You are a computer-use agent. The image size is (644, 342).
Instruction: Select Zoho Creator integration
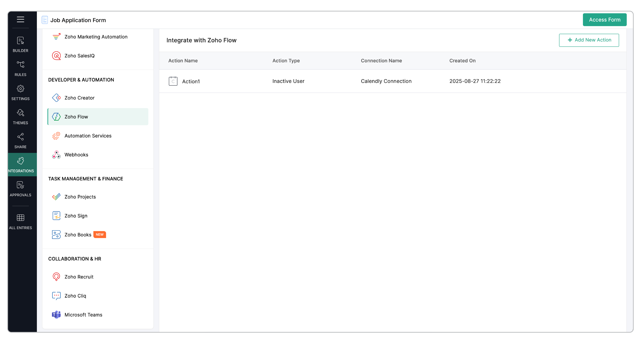coord(79,98)
